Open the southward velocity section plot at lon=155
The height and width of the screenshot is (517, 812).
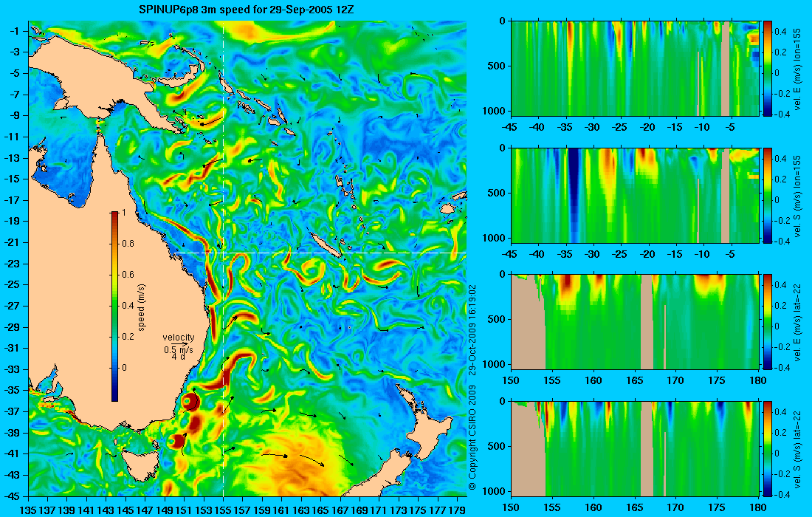(x=636, y=195)
